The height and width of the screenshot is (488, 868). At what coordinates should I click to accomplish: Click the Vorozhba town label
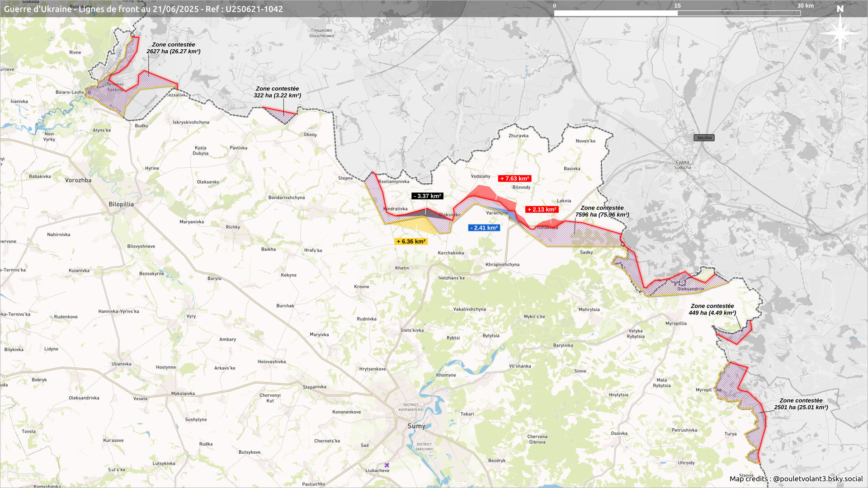pyautogui.click(x=78, y=180)
